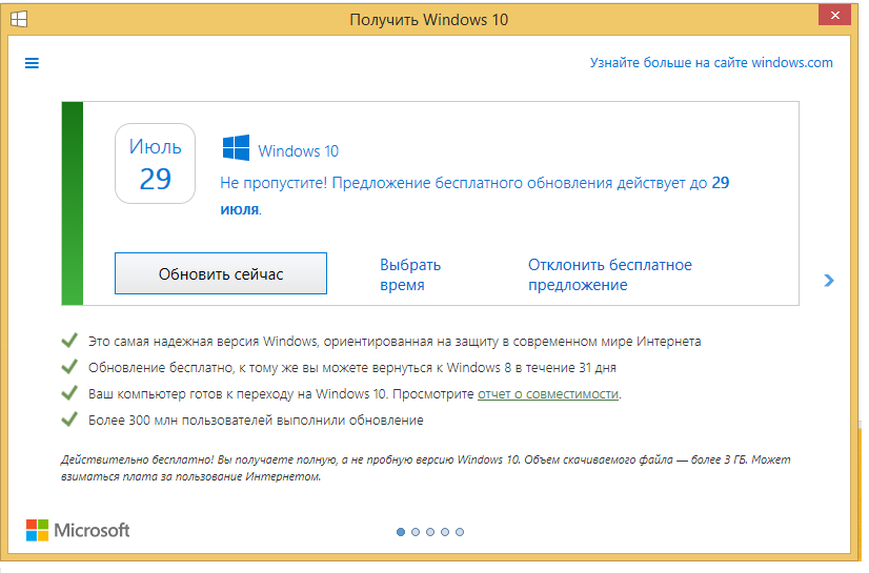Select the second page indicator dot
The width and height of the screenshot is (869, 573).
tap(416, 532)
